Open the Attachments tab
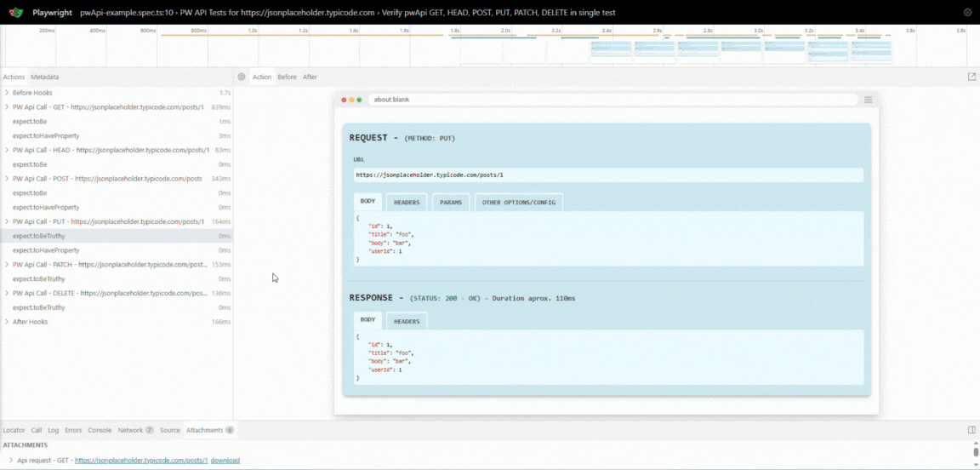This screenshot has height=470, width=980. [x=210, y=430]
